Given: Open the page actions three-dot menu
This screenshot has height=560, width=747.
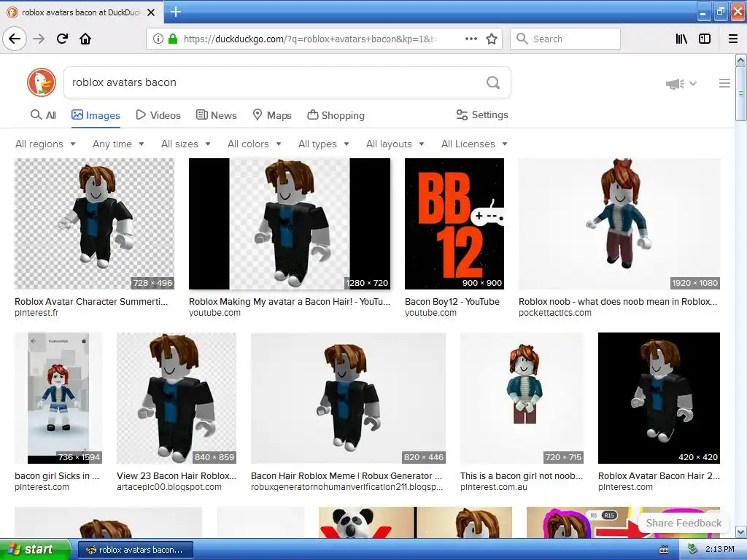Looking at the screenshot, I should [x=471, y=39].
